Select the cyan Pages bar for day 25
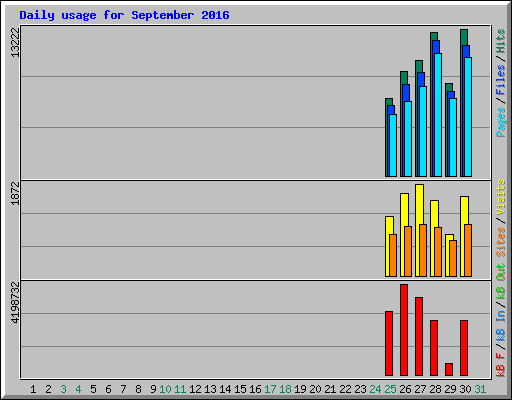512x400 pixels. point(393,145)
